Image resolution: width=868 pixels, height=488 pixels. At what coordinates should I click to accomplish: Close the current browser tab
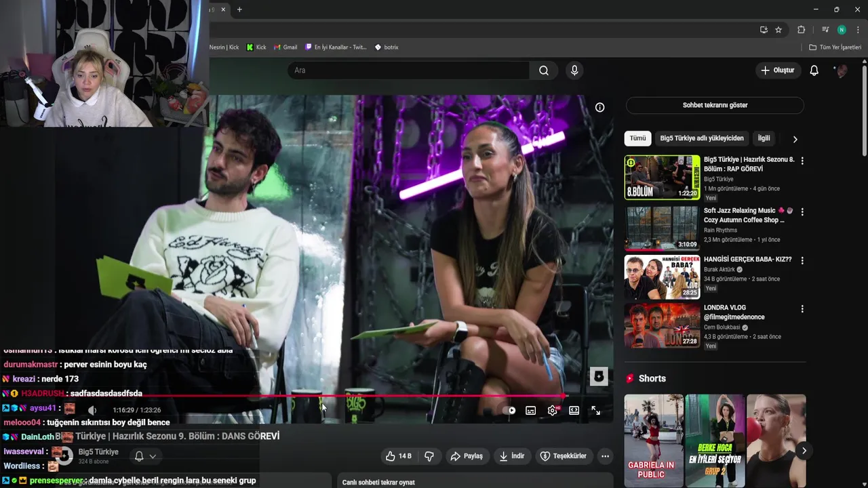point(223,9)
